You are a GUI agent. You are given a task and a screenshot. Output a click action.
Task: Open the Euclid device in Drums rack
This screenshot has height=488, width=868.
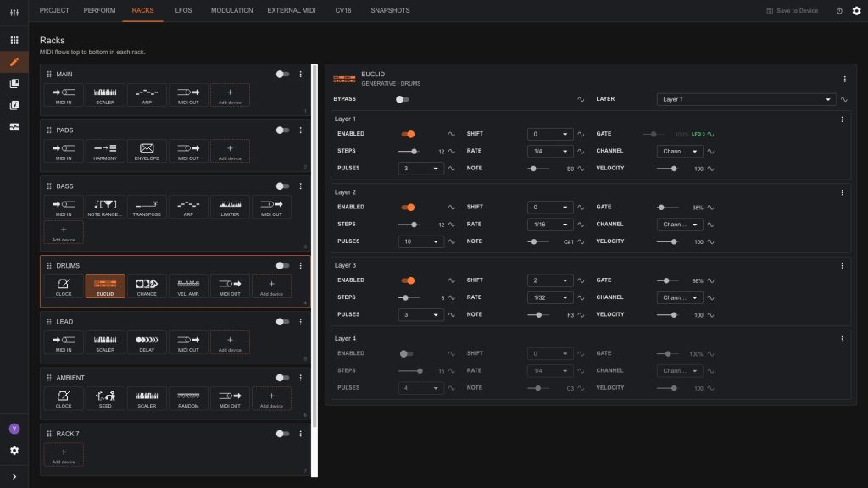click(105, 286)
